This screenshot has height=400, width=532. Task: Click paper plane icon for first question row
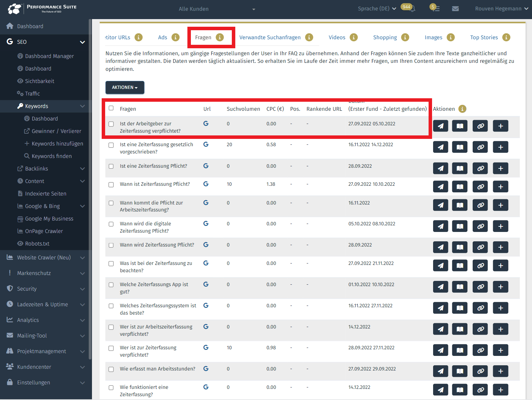tap(440, 126)
